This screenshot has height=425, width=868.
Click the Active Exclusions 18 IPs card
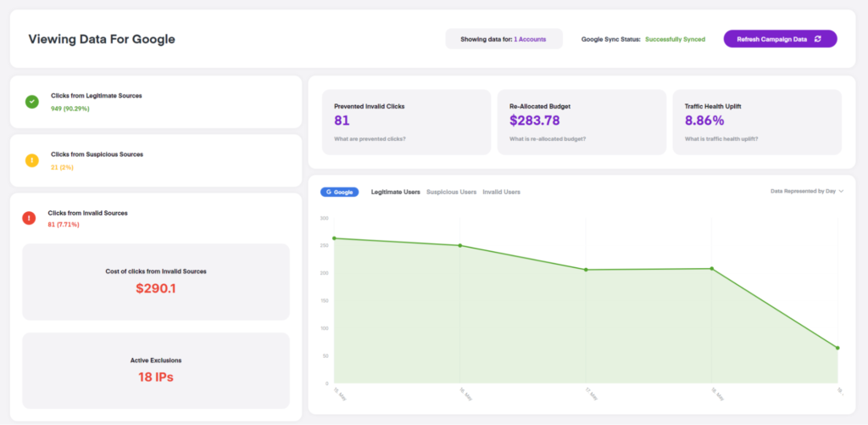tap(156, 371)
